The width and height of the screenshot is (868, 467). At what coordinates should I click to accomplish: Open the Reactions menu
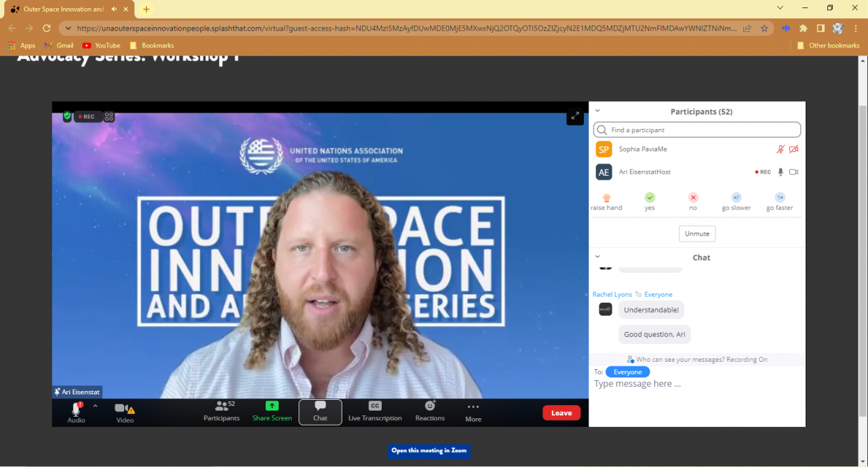coord(430,412)
